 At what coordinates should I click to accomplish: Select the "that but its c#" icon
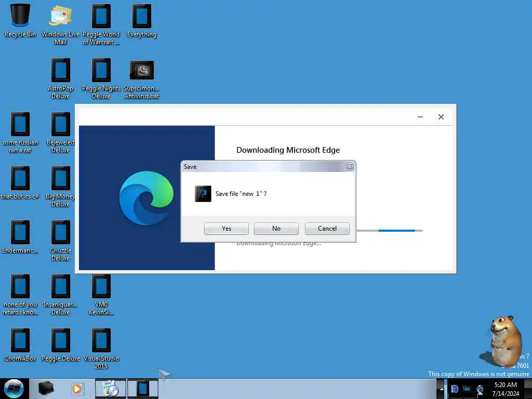click(20, 183)
